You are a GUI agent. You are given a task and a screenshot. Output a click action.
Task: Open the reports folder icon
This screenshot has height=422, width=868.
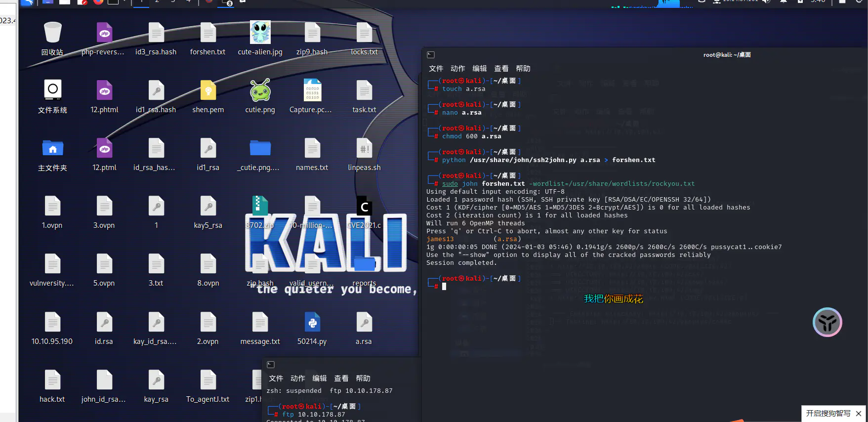tap(364, 264)
